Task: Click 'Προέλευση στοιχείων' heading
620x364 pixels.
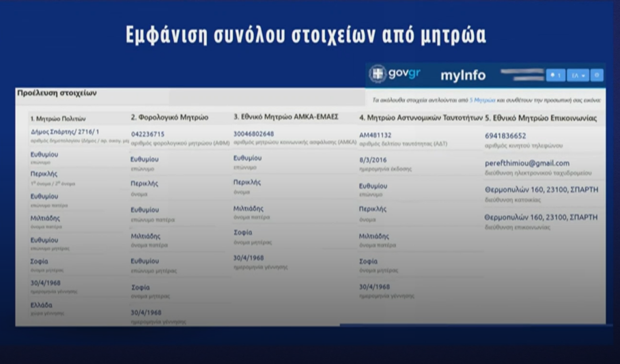Action: 57,93
